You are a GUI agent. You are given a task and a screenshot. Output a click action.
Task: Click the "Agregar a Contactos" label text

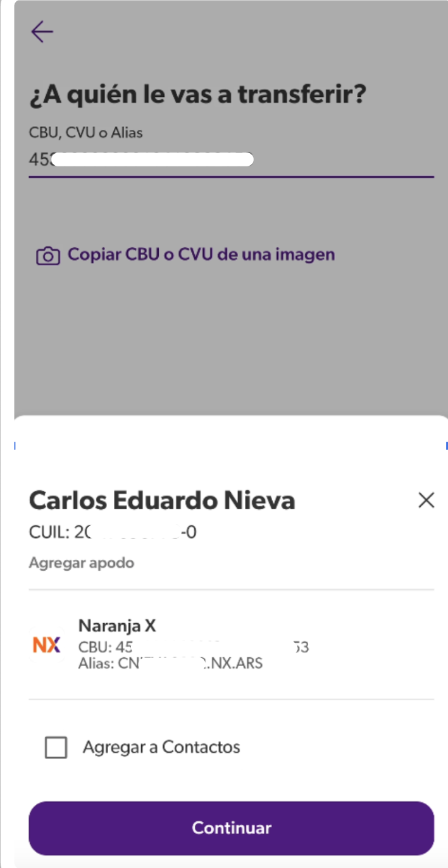161,747
